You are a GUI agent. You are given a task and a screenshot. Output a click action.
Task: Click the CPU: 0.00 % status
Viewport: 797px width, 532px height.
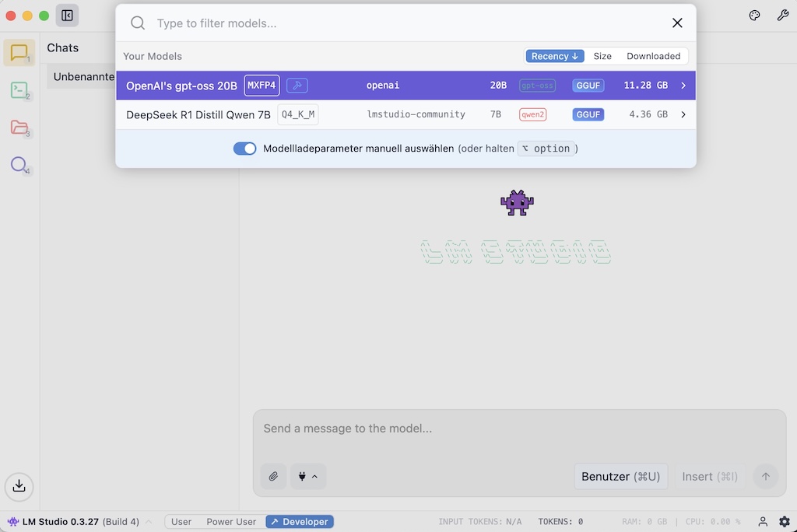pos(713,522)
